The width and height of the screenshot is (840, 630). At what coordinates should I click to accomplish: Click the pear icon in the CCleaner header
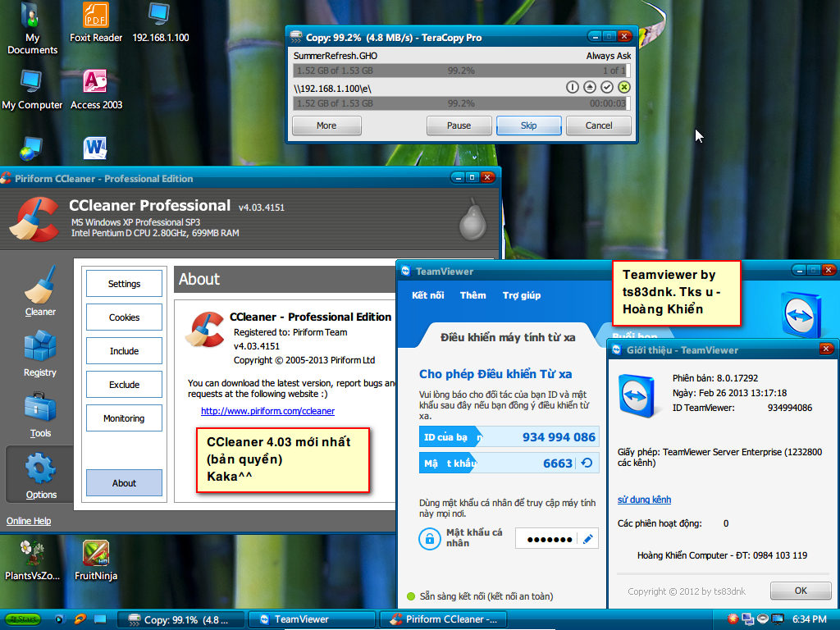pyautogui.click(x=472, y=220)
